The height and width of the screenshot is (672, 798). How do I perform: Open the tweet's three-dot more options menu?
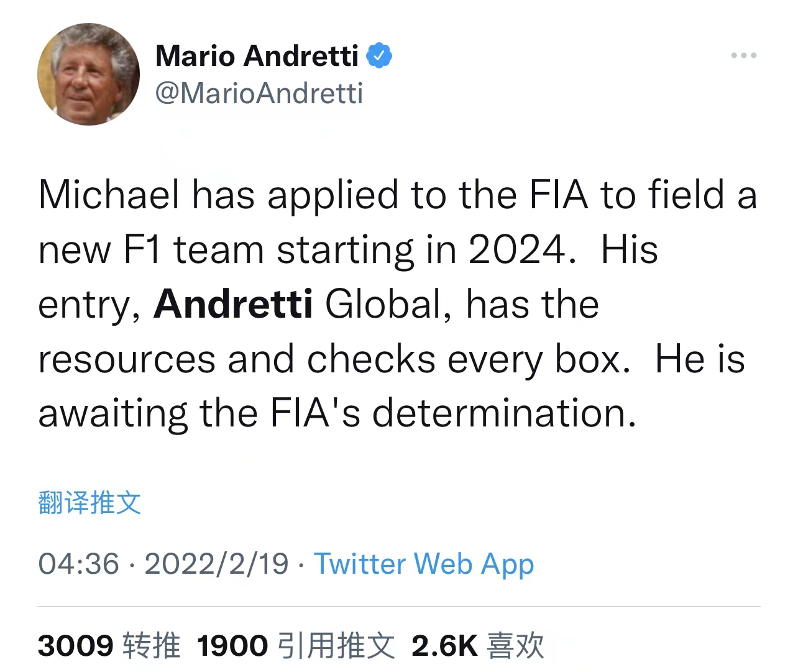click(x=743, y=56)
